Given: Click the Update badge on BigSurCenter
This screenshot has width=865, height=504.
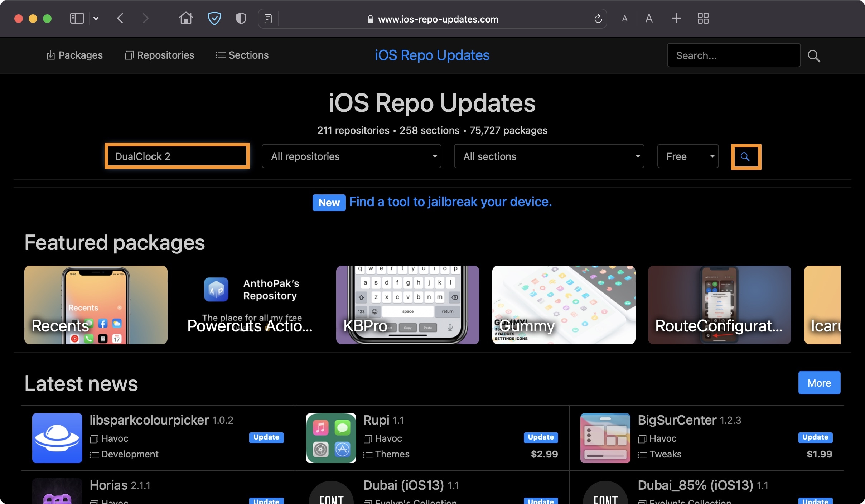Looking at the screenshot, I should [x=815, y=437].
